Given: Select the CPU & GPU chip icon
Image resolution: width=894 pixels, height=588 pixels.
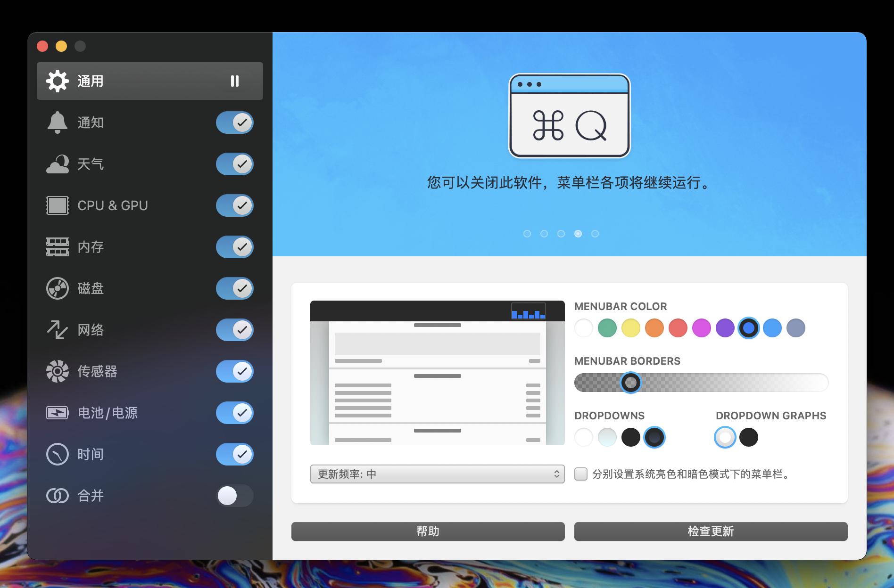Looking at the screenshot, I should click(x=58, y=205).
